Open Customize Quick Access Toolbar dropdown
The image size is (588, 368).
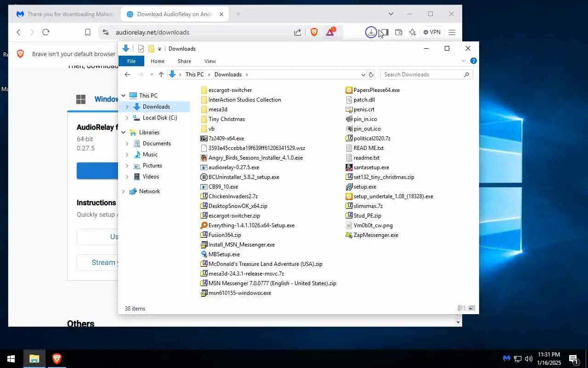pos(159,49)
